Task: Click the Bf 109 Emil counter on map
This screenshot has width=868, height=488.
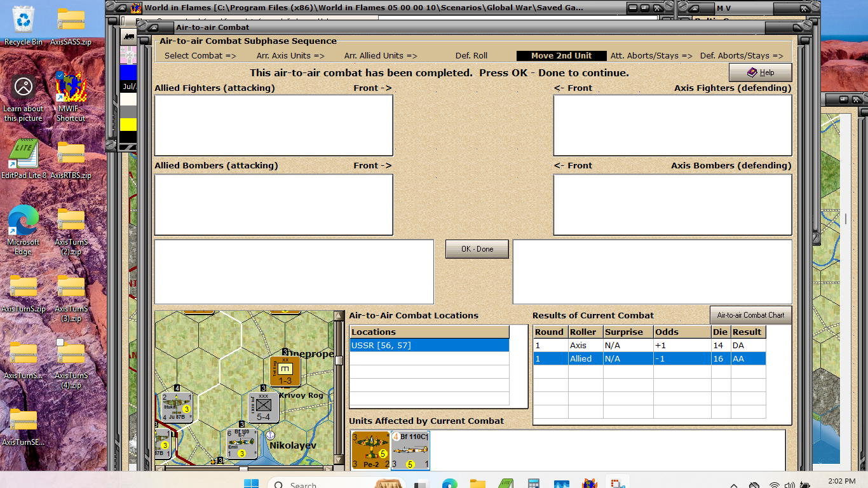Action: (242, 443)
